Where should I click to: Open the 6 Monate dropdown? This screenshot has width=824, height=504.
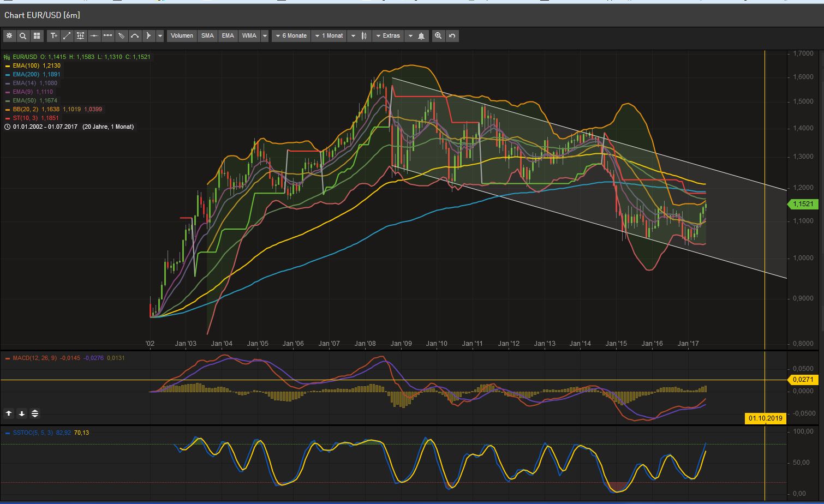coord(291,35)
